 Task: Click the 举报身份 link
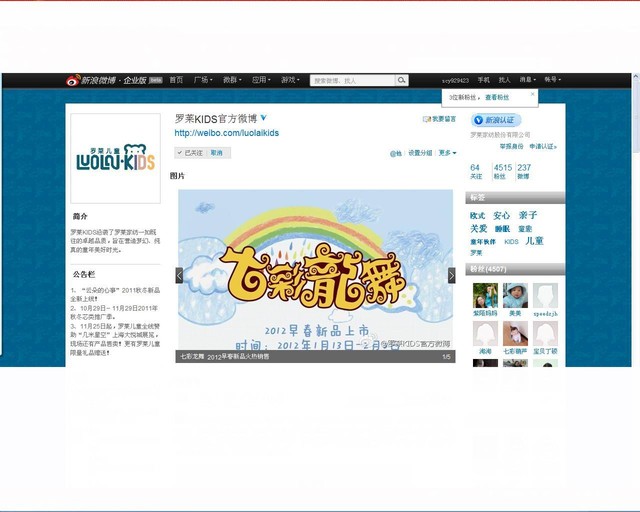click(511, 146)
